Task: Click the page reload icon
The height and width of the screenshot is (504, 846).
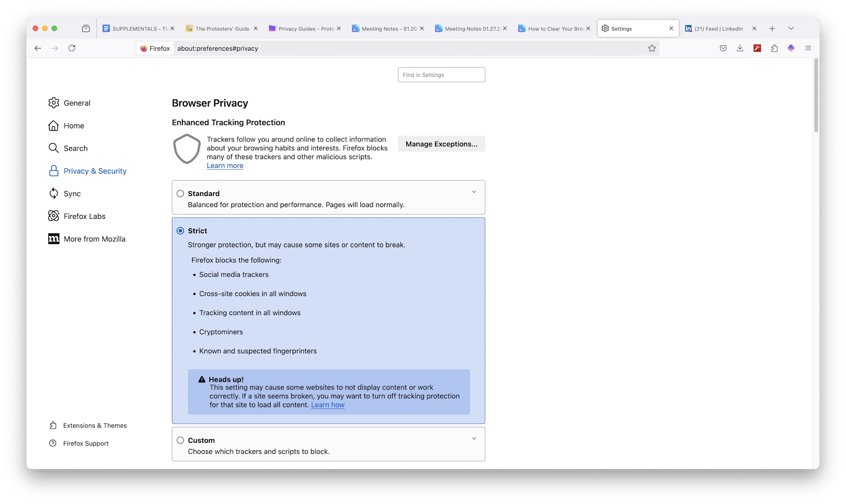Action: point(72,48)
